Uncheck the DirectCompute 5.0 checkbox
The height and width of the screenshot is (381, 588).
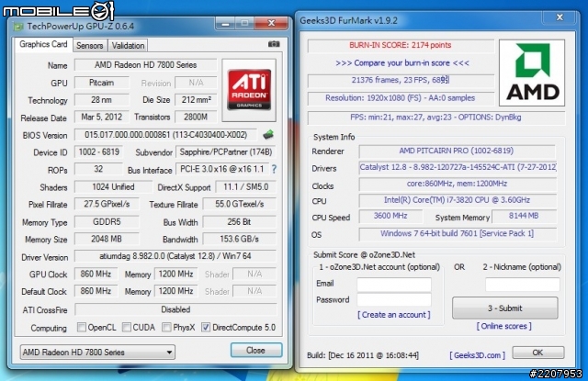(x=206, y=328)
